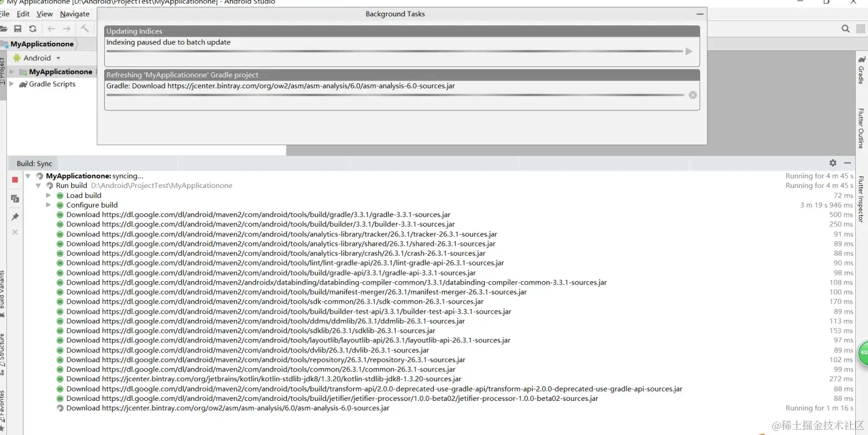The width and height of the screenshot is (868, 435).
Task: Click the Forward navigation arrow
Action: 67,28
